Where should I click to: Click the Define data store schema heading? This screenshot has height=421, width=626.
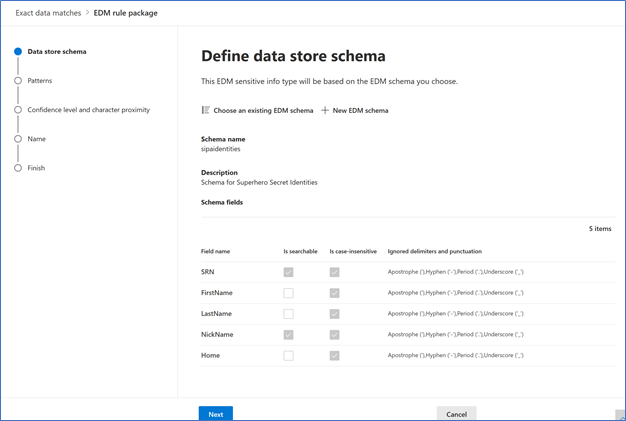coord(293,56)
